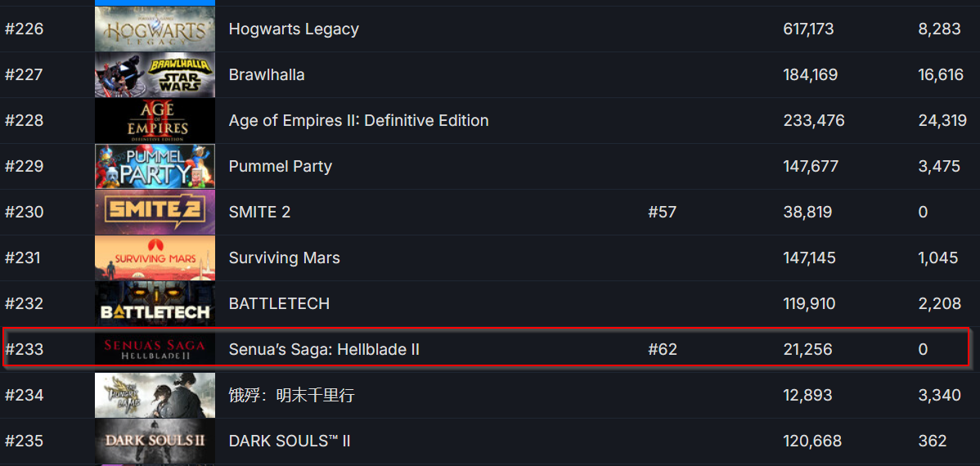The height and width of the screenshot is (466, 980).
Task: Select Senua's Saga: Hellblade II title
Action: tap(324, 349)
